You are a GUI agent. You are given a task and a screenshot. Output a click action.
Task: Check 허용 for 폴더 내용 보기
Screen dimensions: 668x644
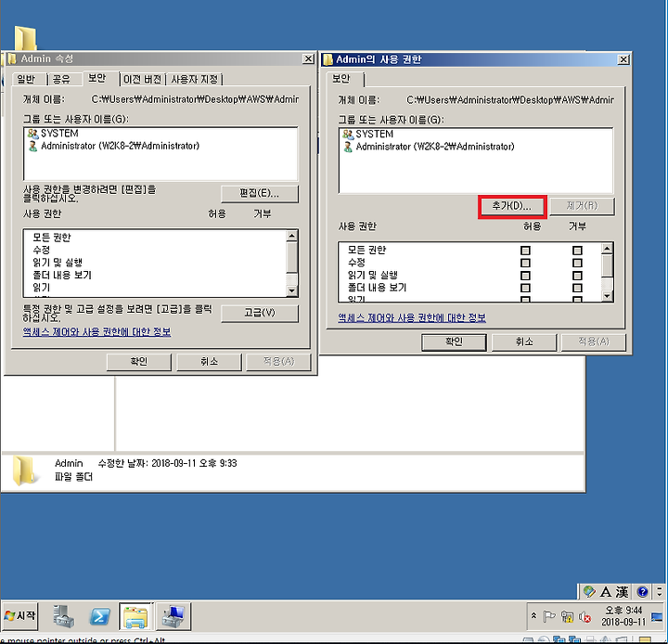(525, 288)
